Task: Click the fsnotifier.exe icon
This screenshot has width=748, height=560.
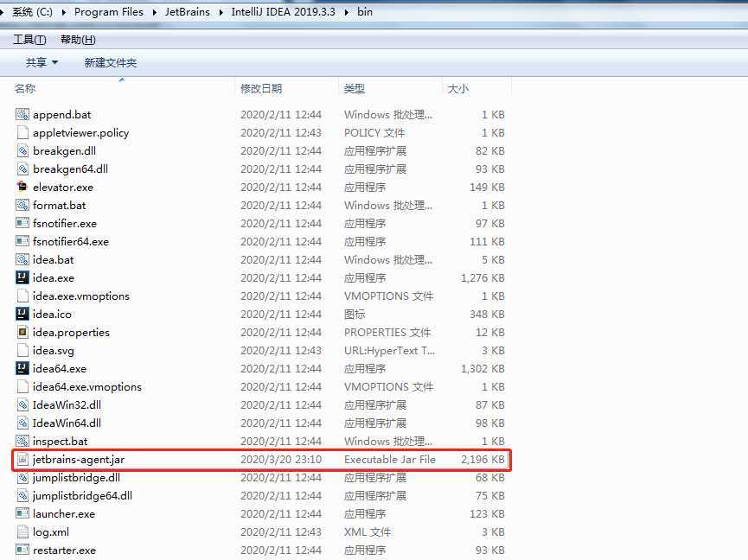Action: [22, 223]
